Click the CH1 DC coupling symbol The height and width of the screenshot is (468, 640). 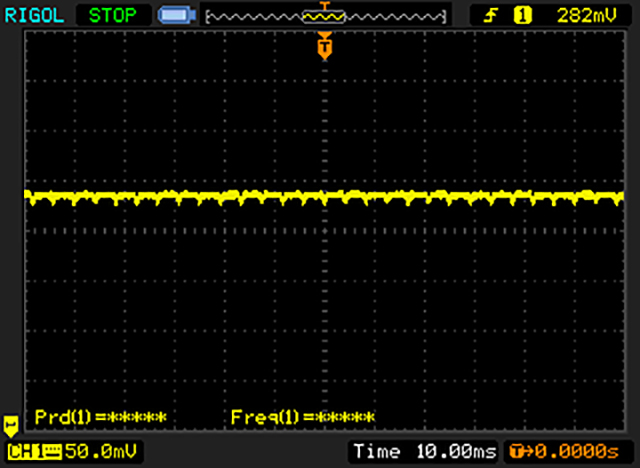click(x=50, y=452)
